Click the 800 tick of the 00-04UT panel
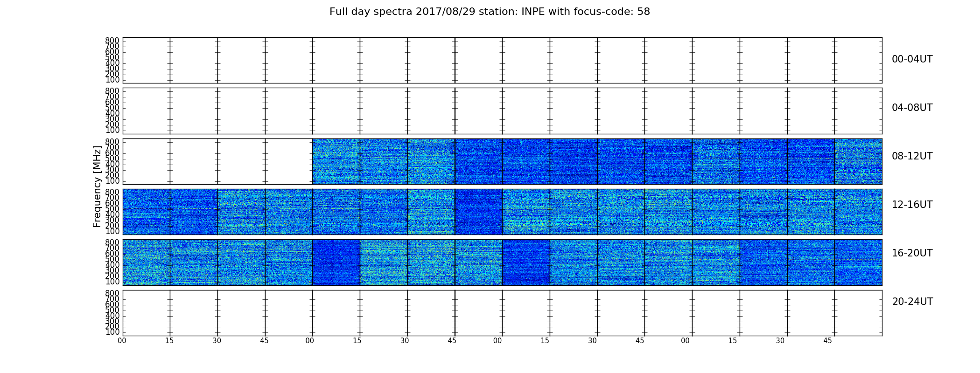The image size is (980, 373). pos(112,41)
